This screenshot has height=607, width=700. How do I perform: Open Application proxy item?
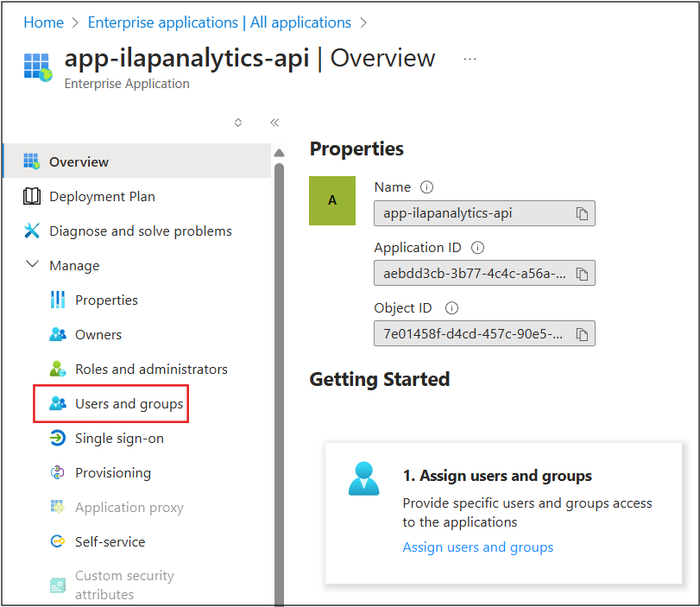[129, 508]
